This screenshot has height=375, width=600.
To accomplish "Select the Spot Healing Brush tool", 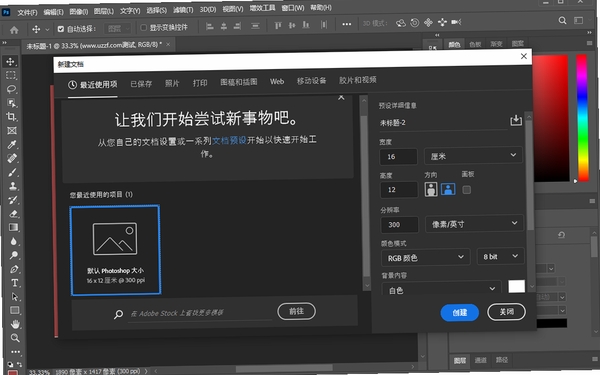I will pyautogui.click(x=13, y=158).
